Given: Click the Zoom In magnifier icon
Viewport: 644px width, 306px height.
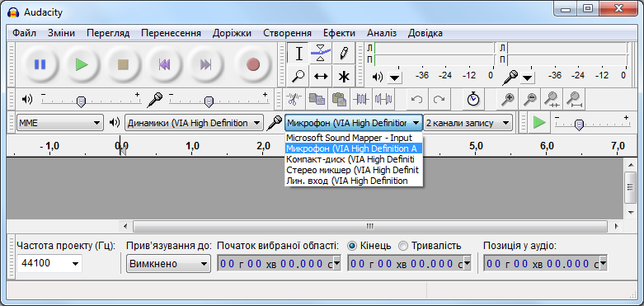Looking at the screenshot, I should [x=508, y=99].
